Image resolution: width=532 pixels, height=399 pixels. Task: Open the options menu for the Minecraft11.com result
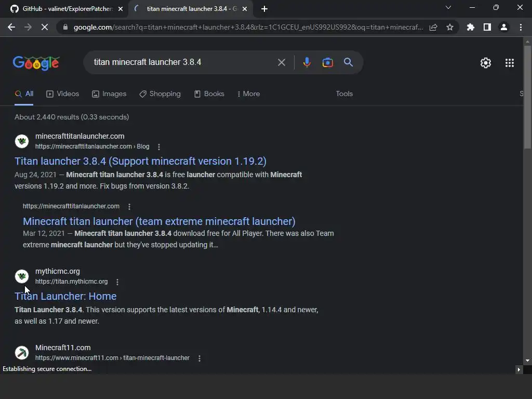tap(199, 358)
